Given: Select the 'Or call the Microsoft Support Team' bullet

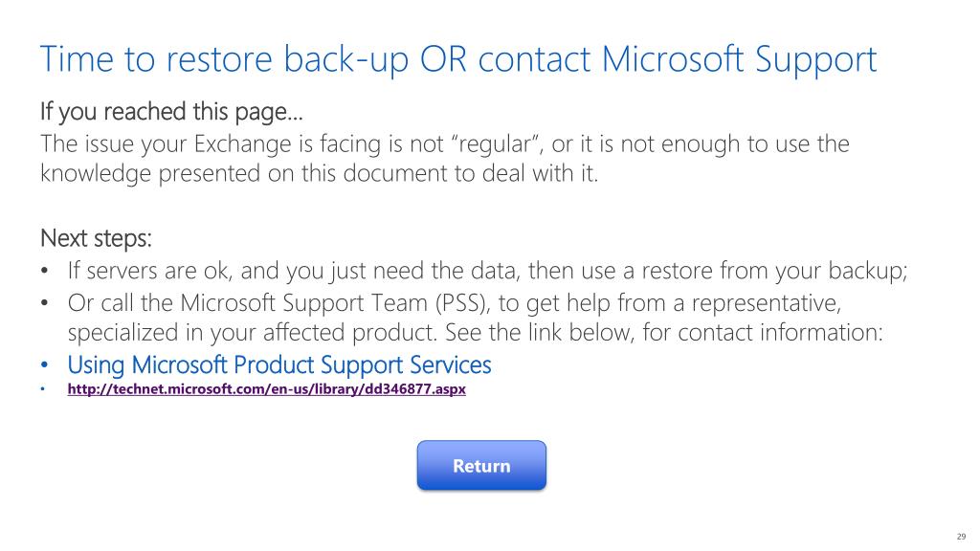Looking at the screenshot, I should pyautogui.click(x=475, y=318).
